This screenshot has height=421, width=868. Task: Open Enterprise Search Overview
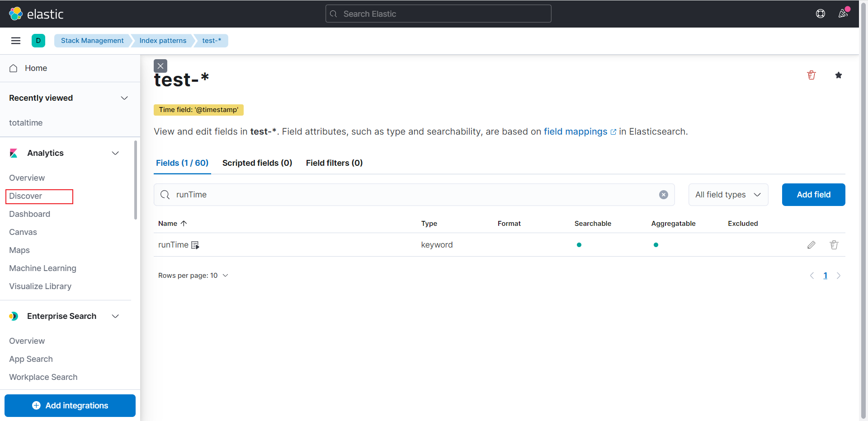(27, 341)
